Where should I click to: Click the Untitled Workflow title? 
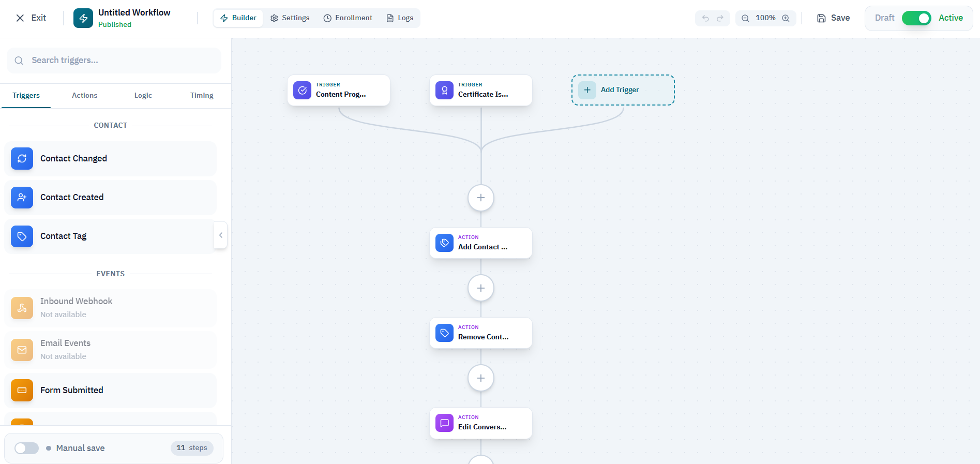(134, 12)
